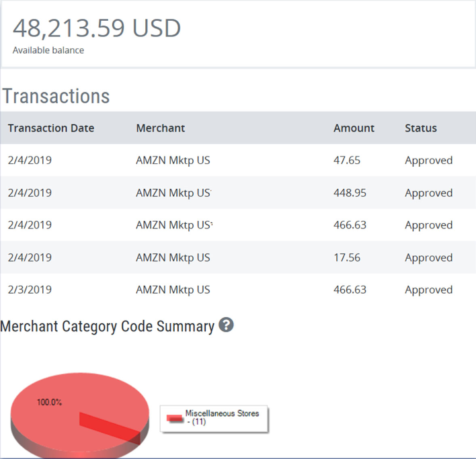Click the 48,213.59 USD available balance
This screenshot has height=459, width=476.
(97, 28)
